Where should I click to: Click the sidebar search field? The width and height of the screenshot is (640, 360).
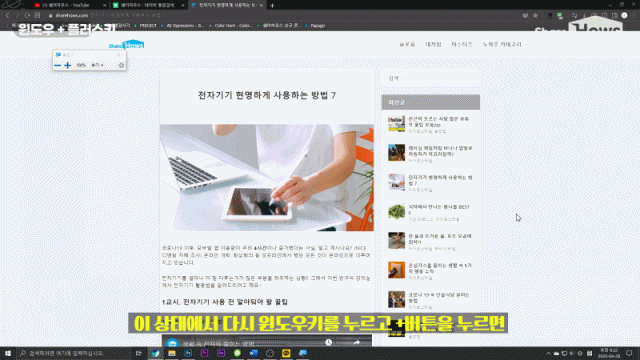(x=430, y=78)
